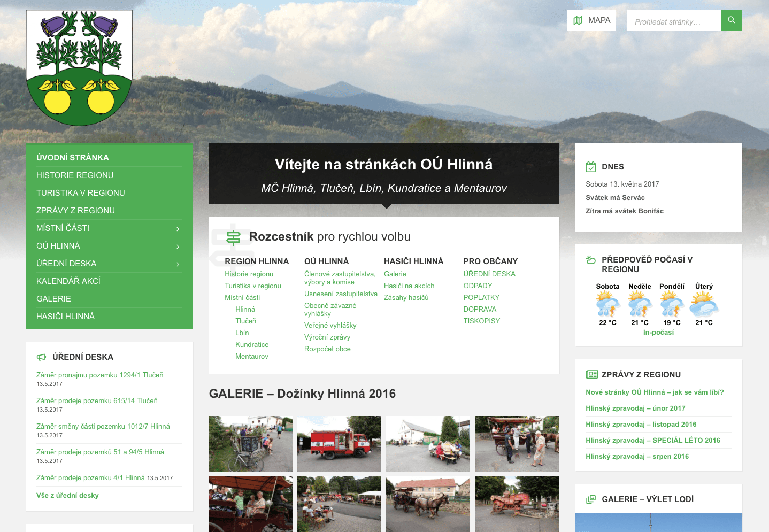Open the Rozpočet obce link
The image size is (769, 532).
(327, 349)
